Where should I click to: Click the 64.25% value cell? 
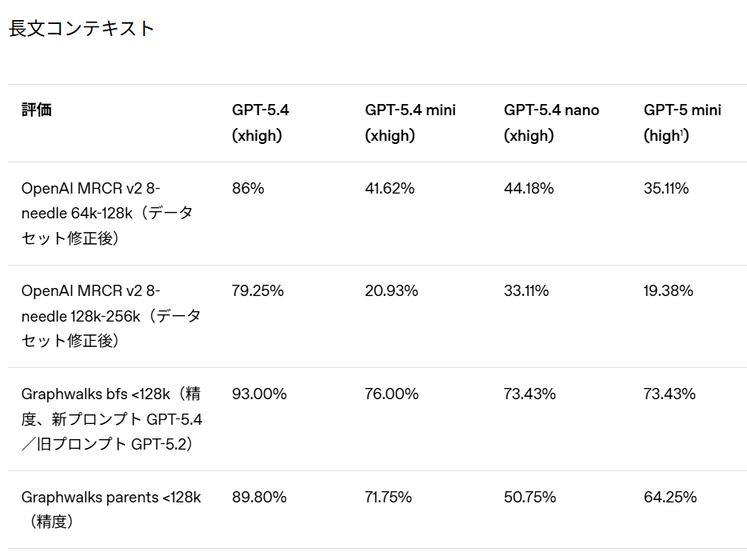pos(670,498)
